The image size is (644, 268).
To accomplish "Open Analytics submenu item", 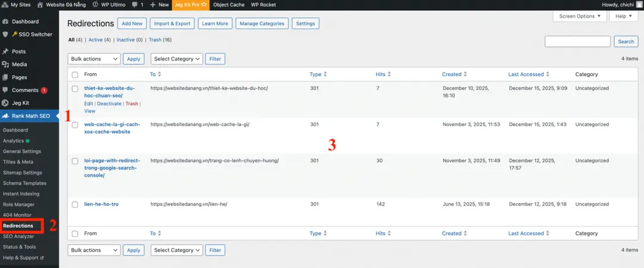I will tap(14, 141).
